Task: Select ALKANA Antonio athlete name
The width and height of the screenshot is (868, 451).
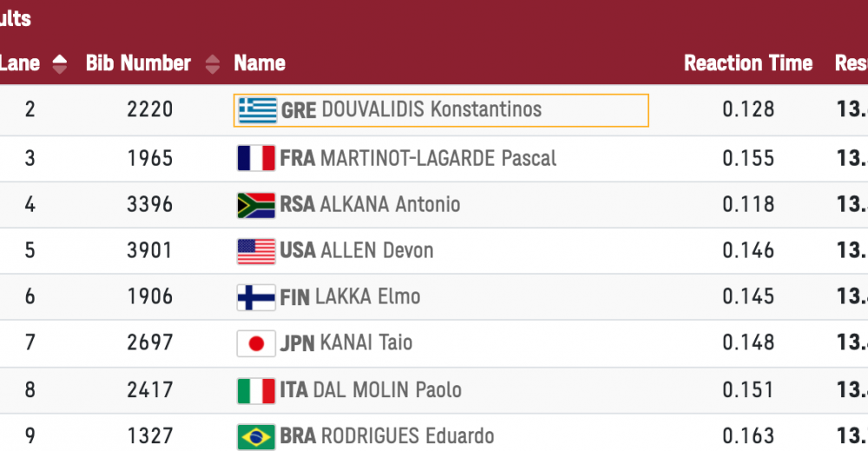Action: point(390,205)
